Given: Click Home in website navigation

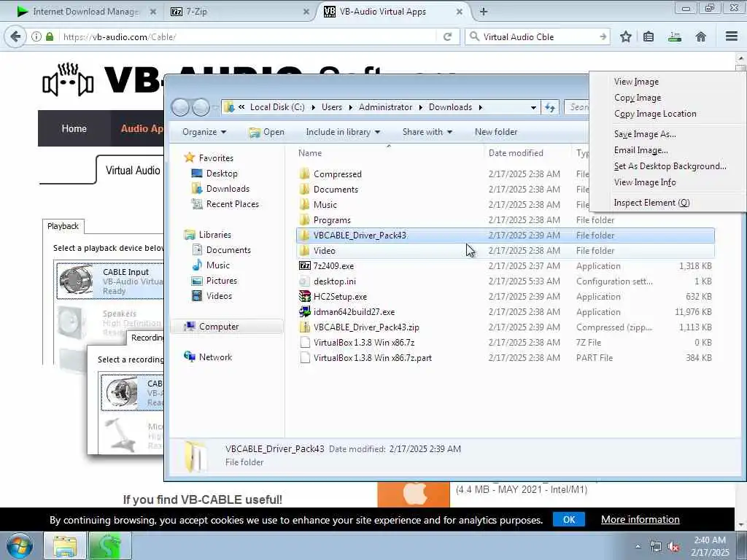Looking at the screenshot, I should [74, 128].
